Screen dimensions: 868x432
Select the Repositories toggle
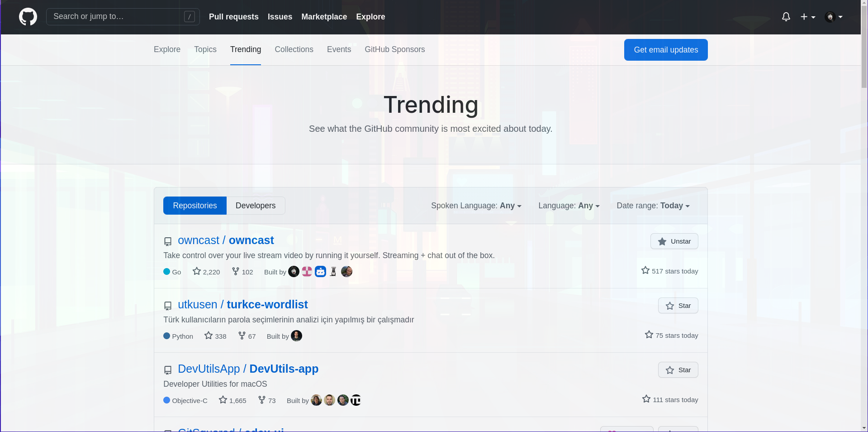195,206
